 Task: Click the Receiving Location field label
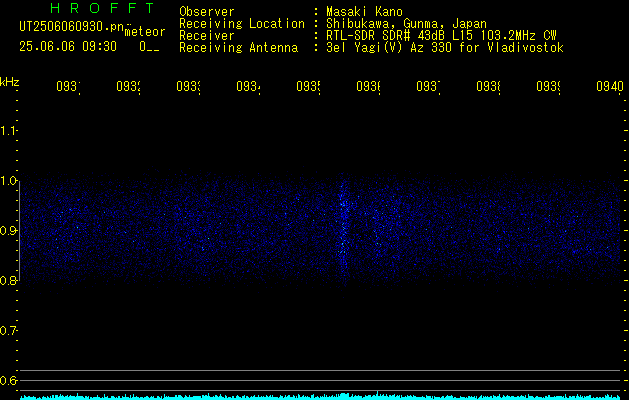(x=242, y=23)
